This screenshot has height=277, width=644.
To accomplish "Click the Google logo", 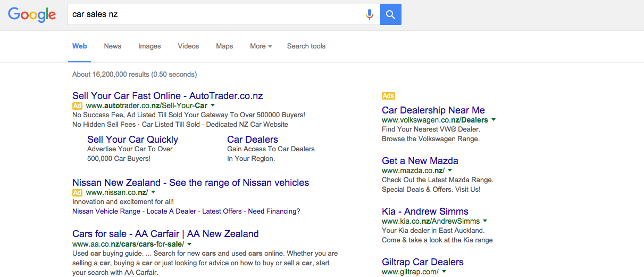I will coord(32,14).
